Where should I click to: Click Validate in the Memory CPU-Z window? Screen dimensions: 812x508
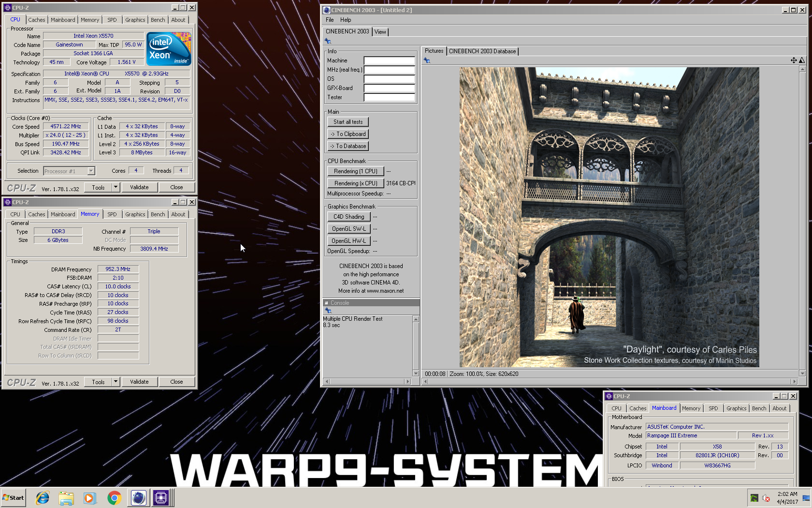[139, 382]
